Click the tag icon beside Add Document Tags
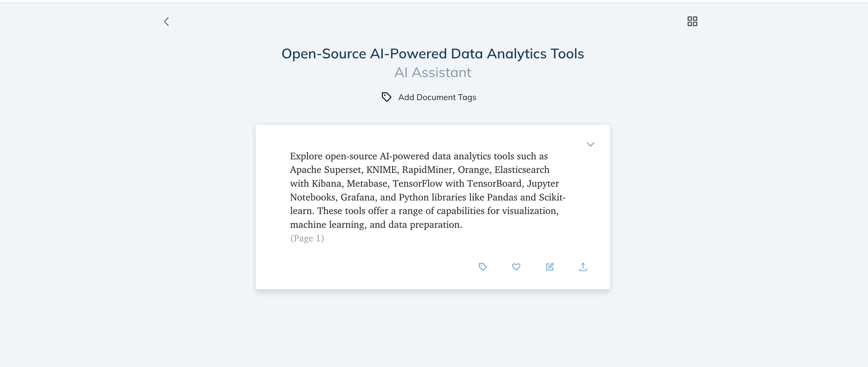The width and height of the screenshot is (868, 367). (386, 97)
